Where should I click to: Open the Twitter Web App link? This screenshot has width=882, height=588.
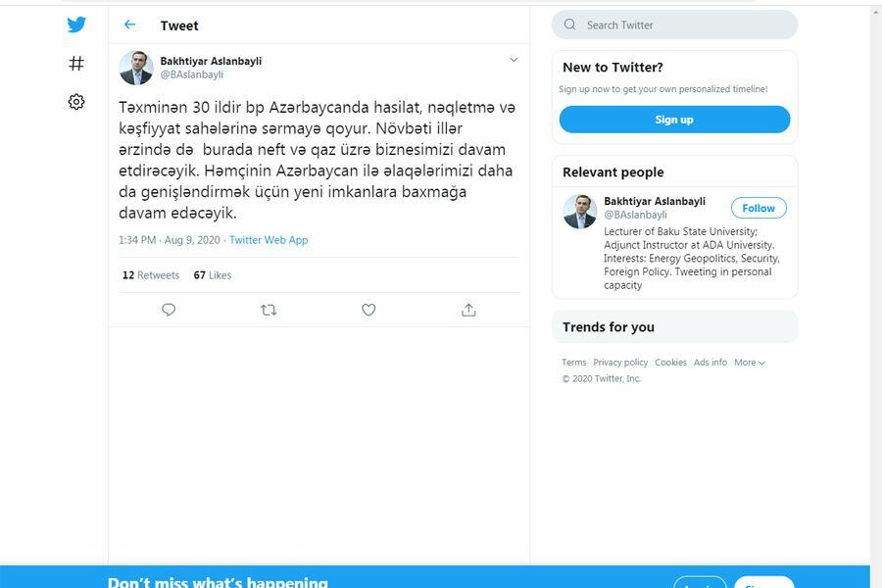coord(269,240)
